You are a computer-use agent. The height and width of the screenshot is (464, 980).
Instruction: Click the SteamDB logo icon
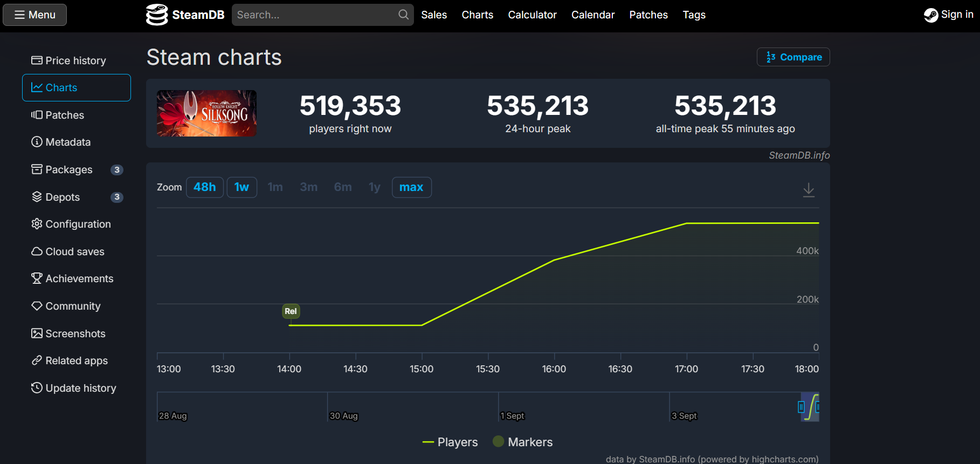click(x=157, y=15)
